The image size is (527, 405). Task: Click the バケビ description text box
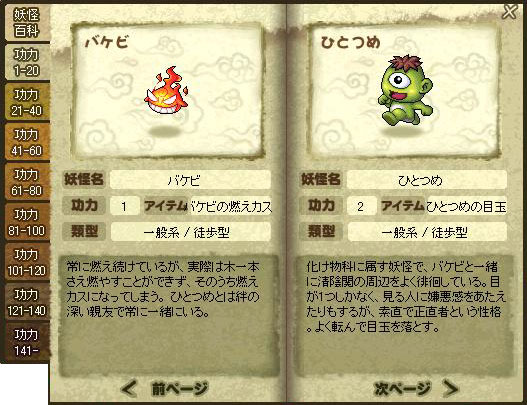[169, 316]
